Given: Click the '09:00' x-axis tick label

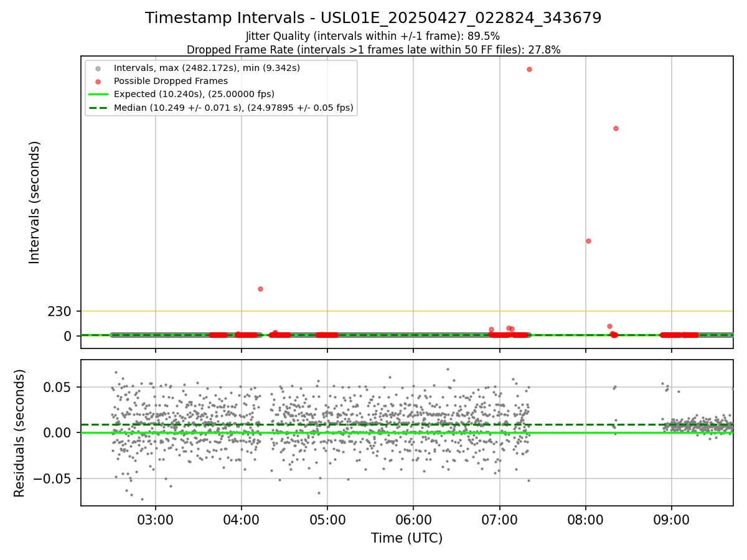Looking at the screenshot, I should (x=671, y=519).
